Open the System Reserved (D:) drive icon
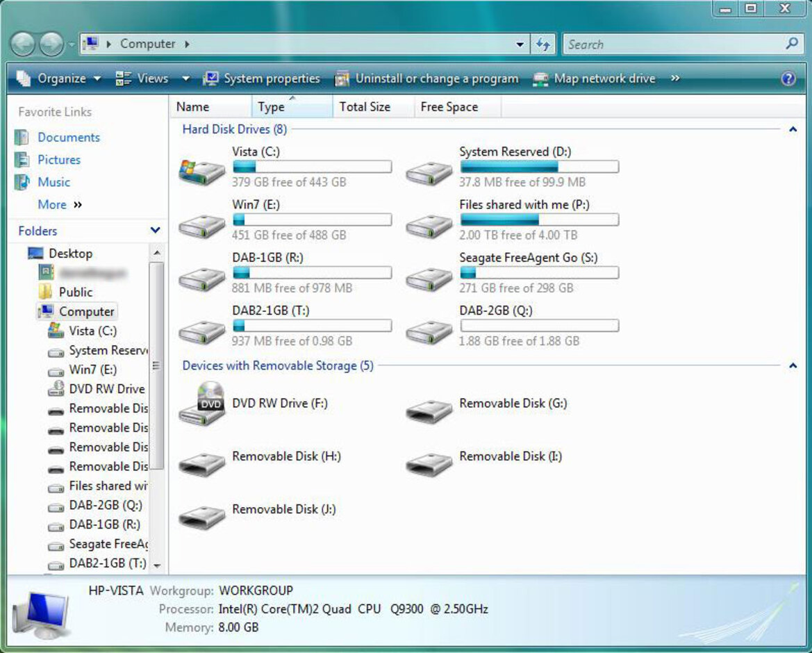812x653 pixels. click(x=429, y=173)
